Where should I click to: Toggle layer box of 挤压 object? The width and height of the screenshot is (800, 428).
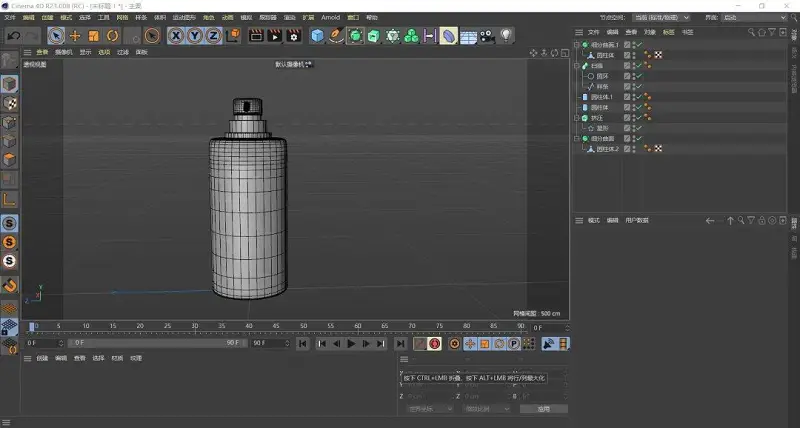point(627,118)
